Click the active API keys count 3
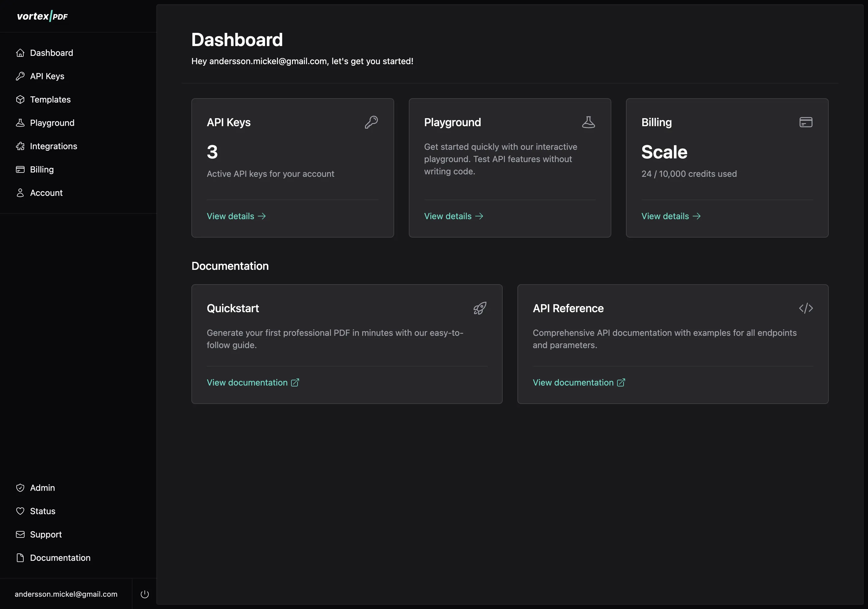 [x=212, y=152]
